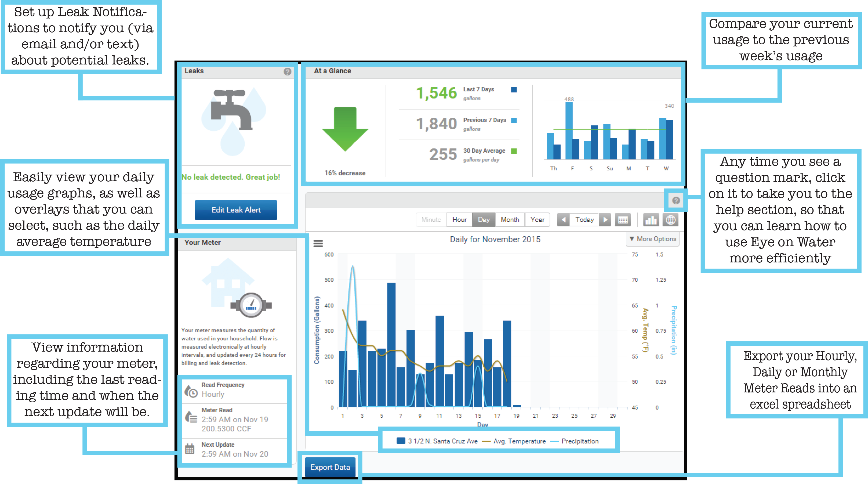
Task: Click the usage chart help question mark
Action: pyautogui.click(x=675, y=201)
